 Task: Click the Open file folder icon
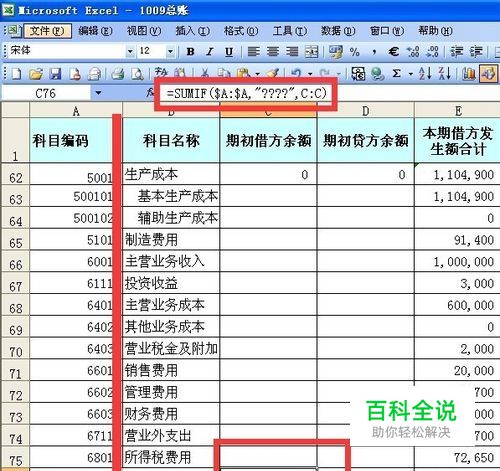click(x=36, y=73)
